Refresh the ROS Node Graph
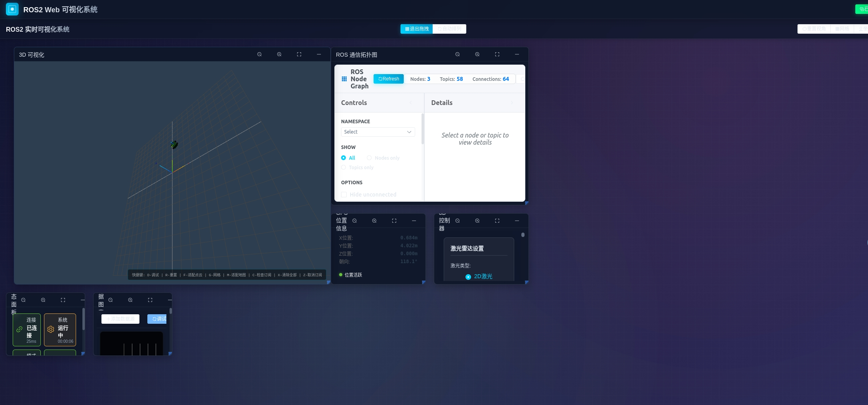This screenshot has width=868, height=405. 389,79
